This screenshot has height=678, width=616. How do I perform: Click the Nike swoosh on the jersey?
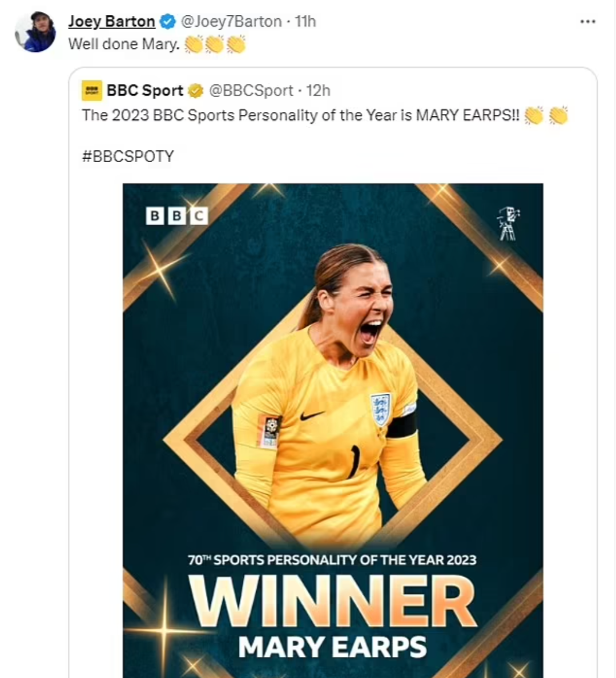[x=312, y=415]
